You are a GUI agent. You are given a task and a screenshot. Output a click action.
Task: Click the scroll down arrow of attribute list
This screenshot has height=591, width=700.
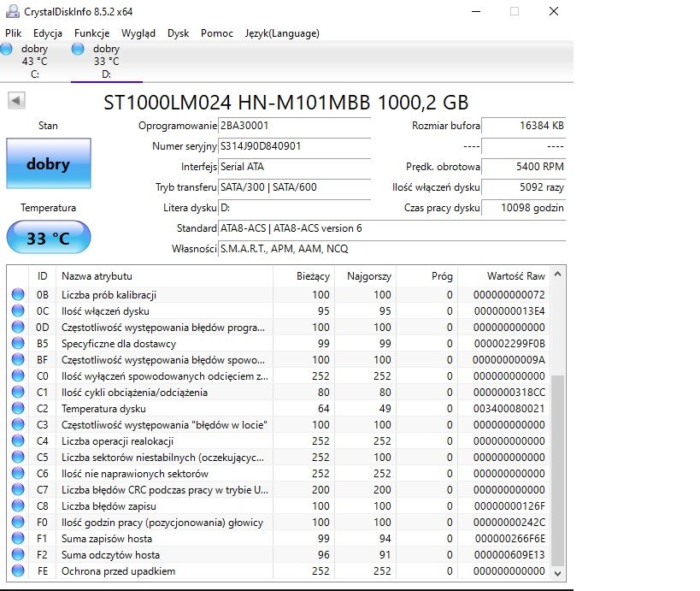point(557,573)
